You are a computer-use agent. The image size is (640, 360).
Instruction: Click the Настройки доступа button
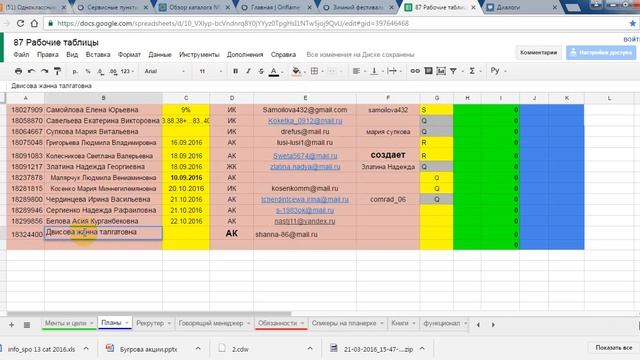(601, 53)
